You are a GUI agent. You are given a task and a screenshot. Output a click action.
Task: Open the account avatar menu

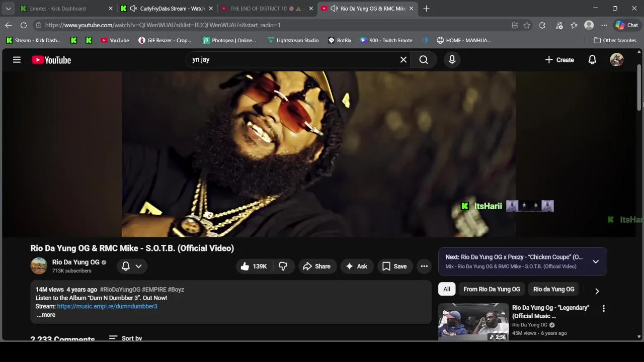click(x=617, y=60)
